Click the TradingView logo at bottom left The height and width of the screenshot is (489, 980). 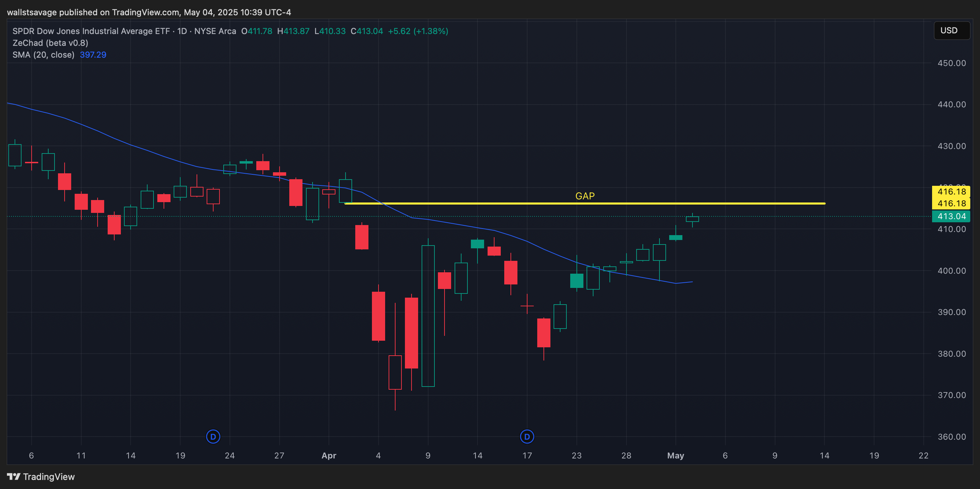(x=41, y=476)
